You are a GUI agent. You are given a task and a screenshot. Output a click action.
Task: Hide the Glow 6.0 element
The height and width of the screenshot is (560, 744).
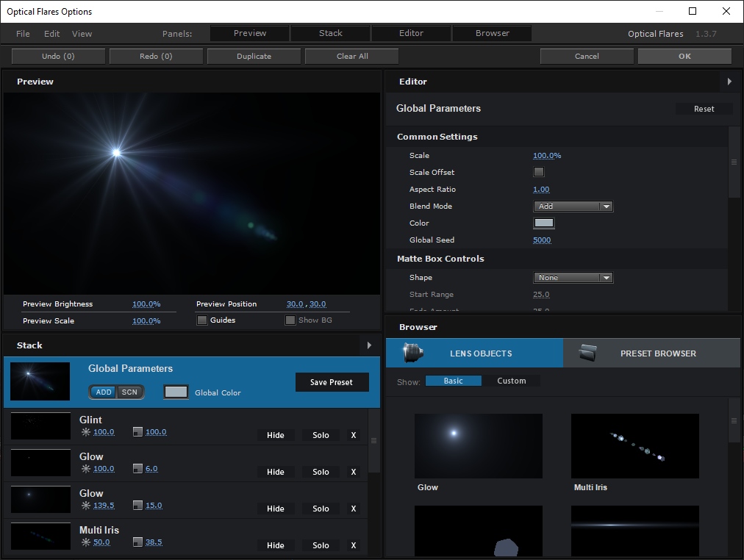[x=276, y=472]
